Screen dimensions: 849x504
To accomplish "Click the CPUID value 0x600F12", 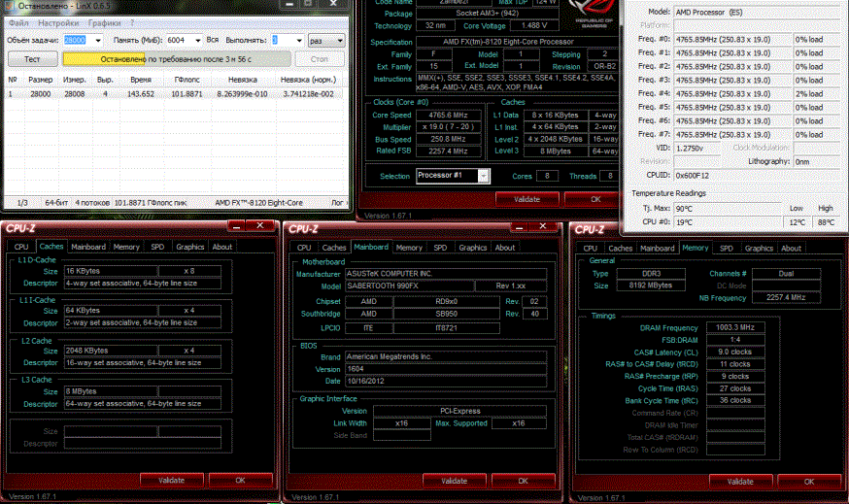I will [756, 176].
